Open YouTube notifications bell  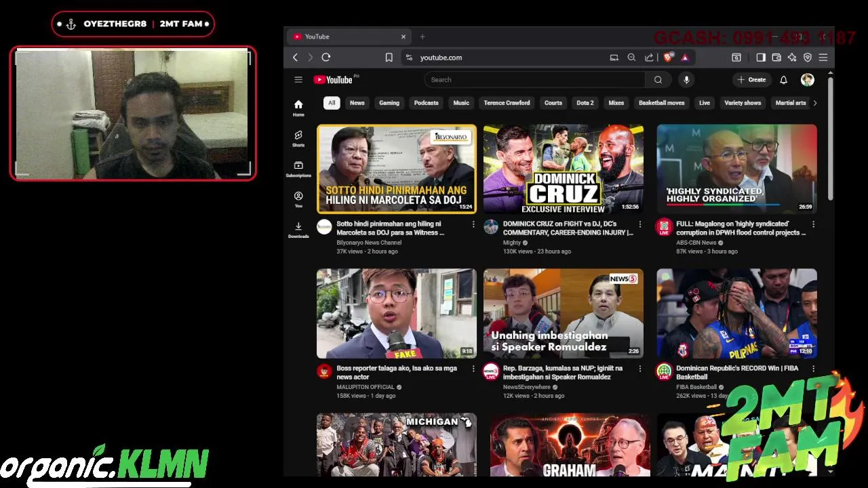pyautogui.click(x=783, y=80)
